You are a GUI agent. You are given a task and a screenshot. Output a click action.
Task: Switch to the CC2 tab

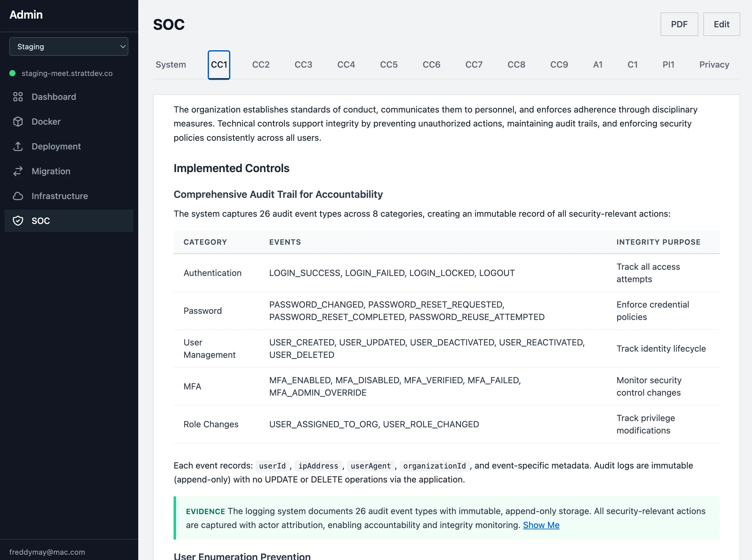tap(261, 65)
